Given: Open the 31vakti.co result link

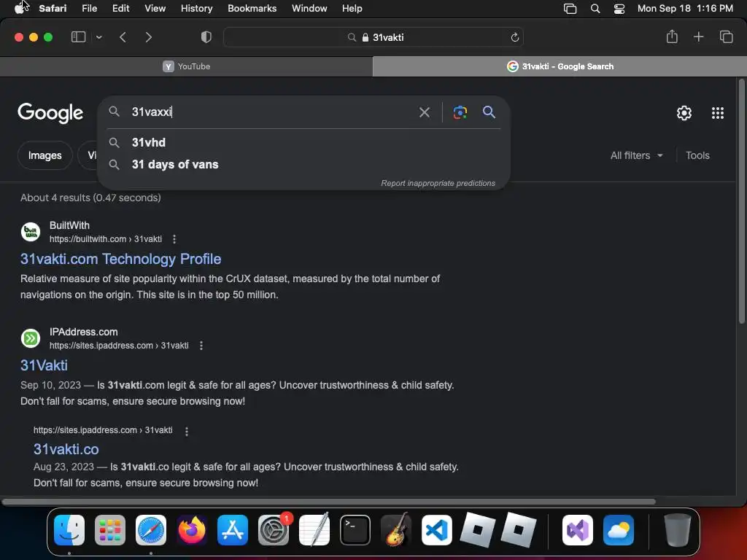Looking at the screenshot, I should tap(66, 449).
